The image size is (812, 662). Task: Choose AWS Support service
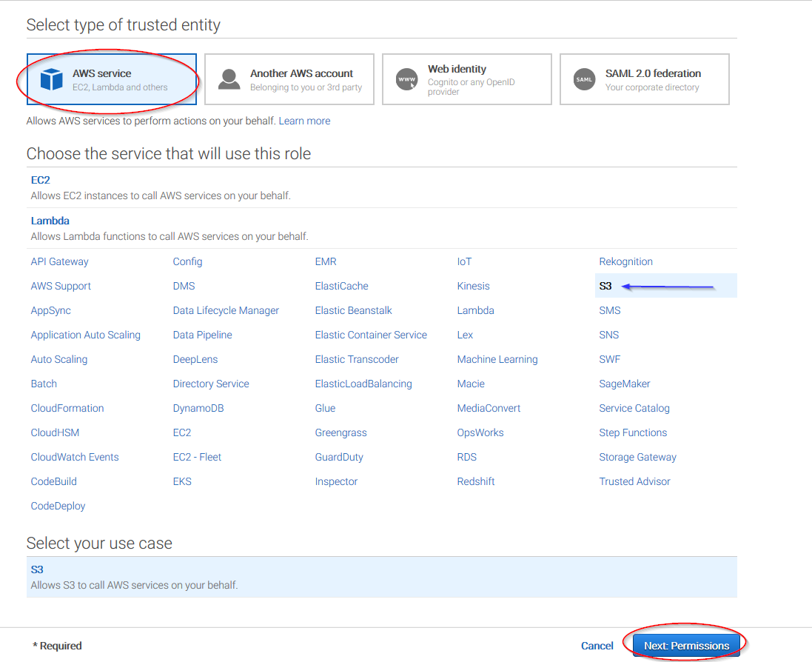[61, 286]
